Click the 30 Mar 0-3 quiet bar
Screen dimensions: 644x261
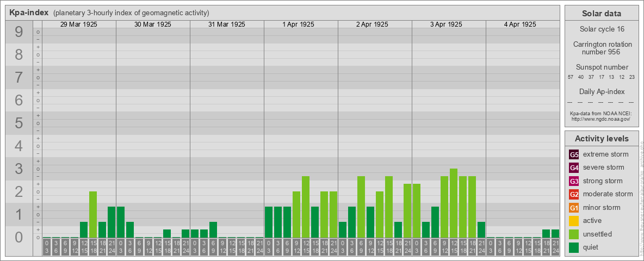pyautogui.click(x=121, y=222)
